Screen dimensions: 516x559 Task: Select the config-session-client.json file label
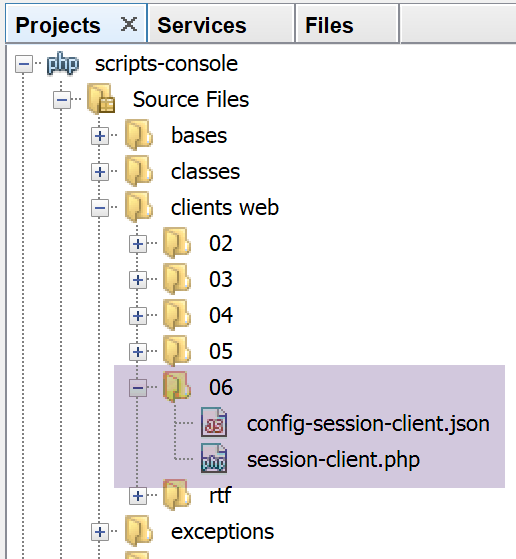(368, 424)
